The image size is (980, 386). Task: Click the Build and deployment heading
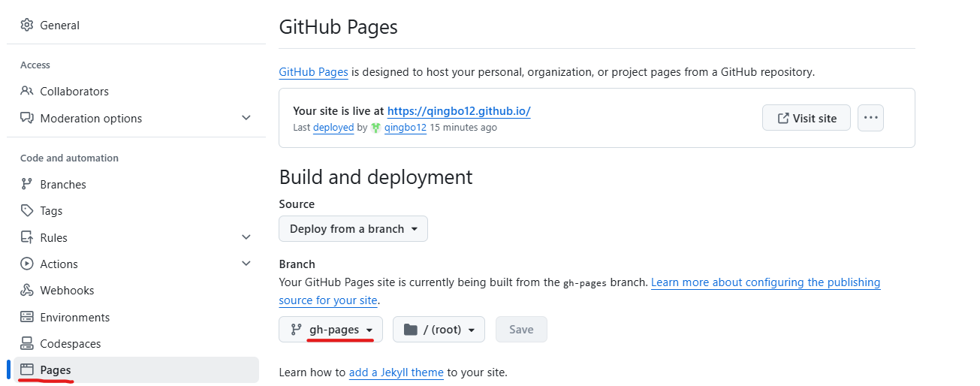coord(375,177)
